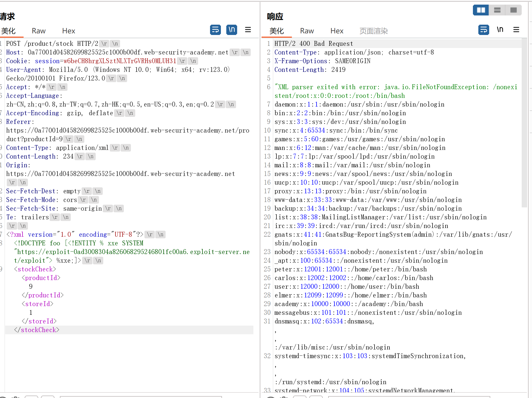Click the mail:x:8:8 passwd entry
Screen dimensions: 532x398
tap(353, 165)
